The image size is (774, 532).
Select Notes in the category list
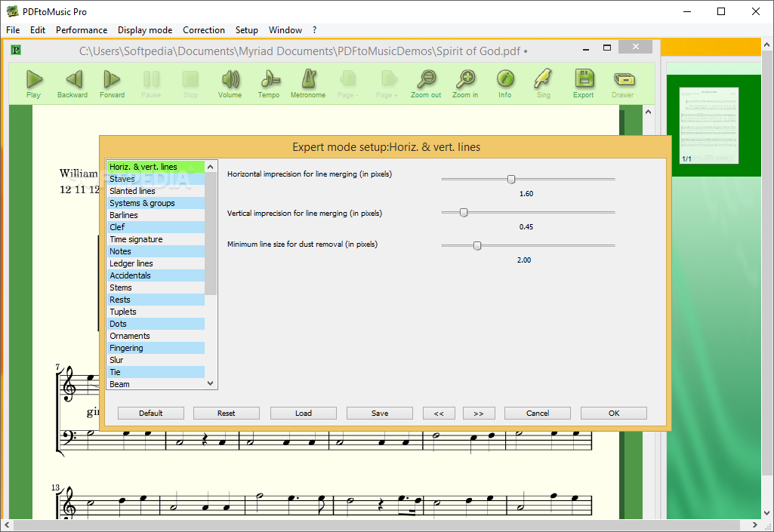[x=156, y=251]
